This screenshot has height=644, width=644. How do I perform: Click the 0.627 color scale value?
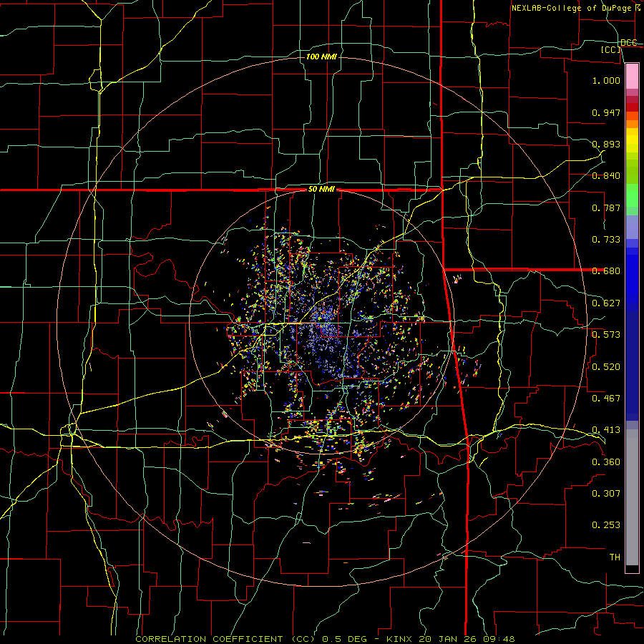point(606,303)
